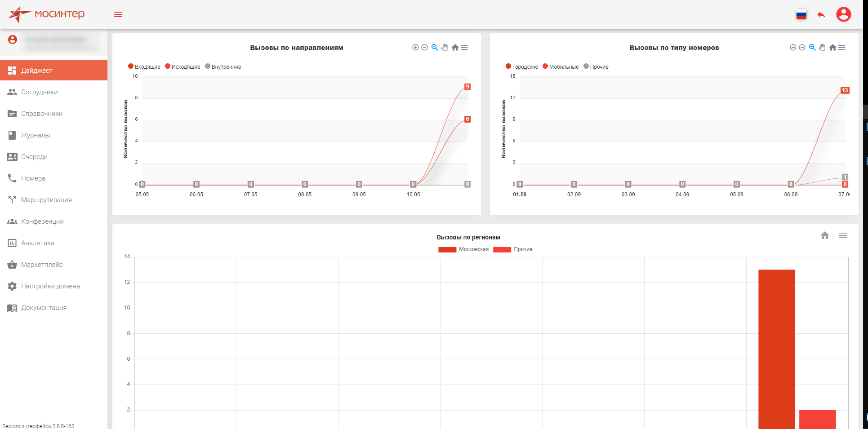Zoom out on Вызовы по типу номеров chart
Image resolution: width=868 pixels, height=429 pixels.
[x=802, y=48]
